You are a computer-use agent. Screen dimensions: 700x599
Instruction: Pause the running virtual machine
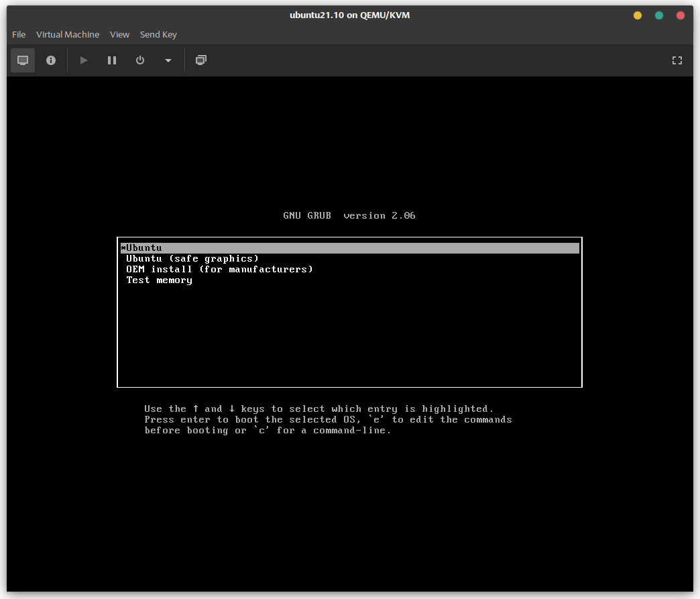112,60
